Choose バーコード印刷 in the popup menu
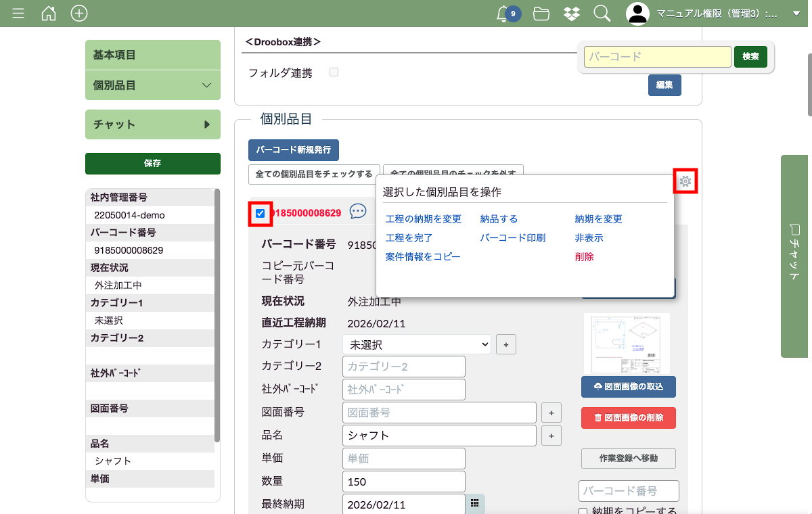812x514 pixels. click(512, 238)
